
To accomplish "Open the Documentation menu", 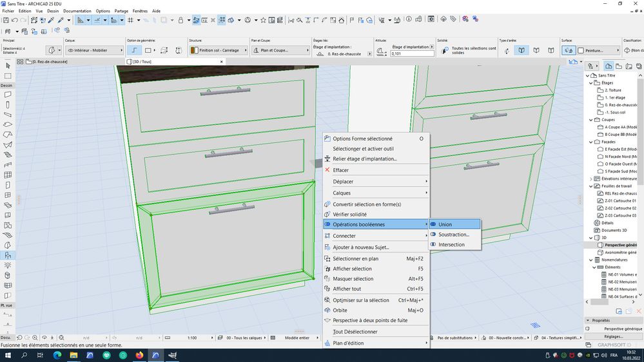I will [x=77, y=11].
